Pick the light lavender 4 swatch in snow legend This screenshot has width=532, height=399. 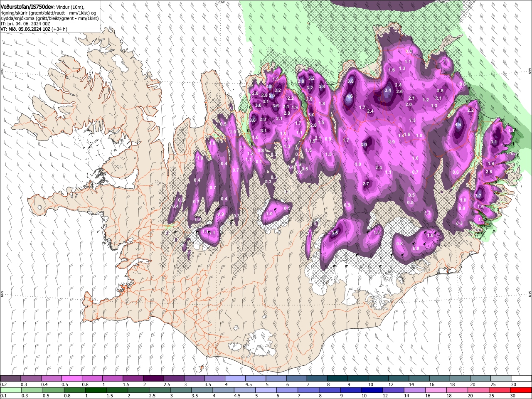point(235,379)
